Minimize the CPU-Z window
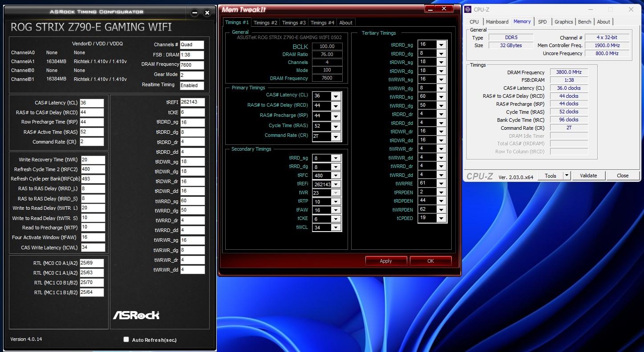The image size is (644, 352). point(590,9)
